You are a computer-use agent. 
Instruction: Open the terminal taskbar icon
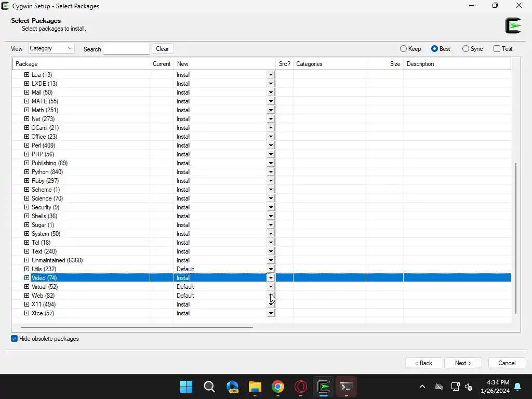click(347, 387)
